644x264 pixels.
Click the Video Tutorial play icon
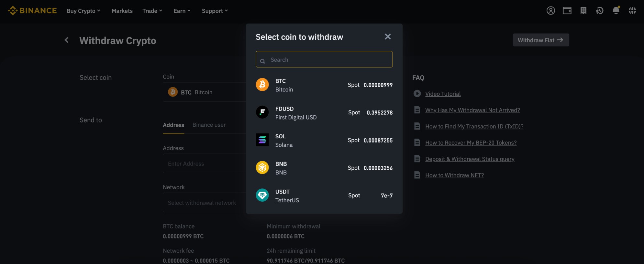417,94
